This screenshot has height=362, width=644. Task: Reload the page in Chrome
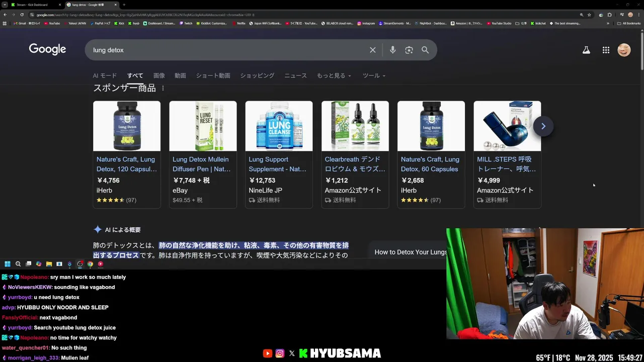click(22, 15)
